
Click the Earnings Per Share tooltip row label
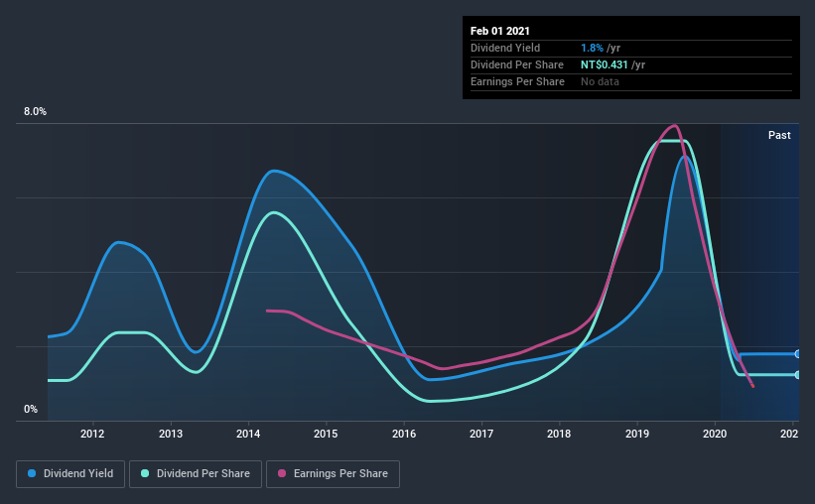(x=518, y=81)
